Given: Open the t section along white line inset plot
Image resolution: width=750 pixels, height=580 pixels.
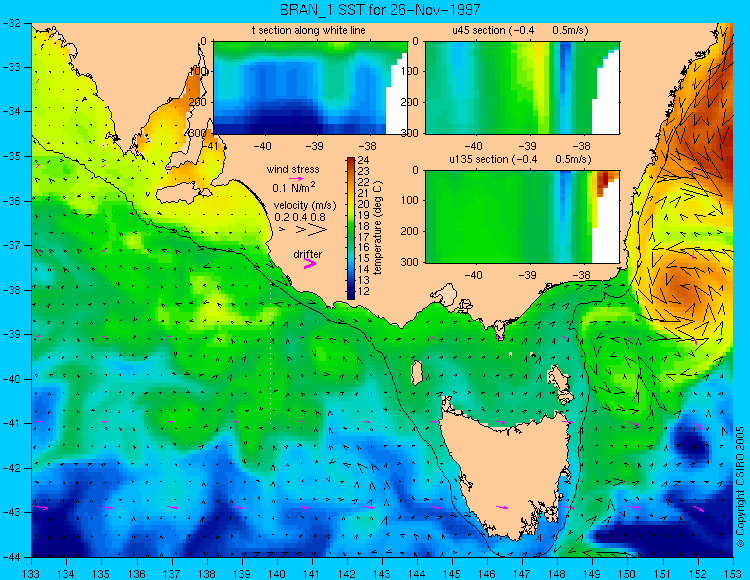Looking at the screenshot, I should tap(310, 88).
